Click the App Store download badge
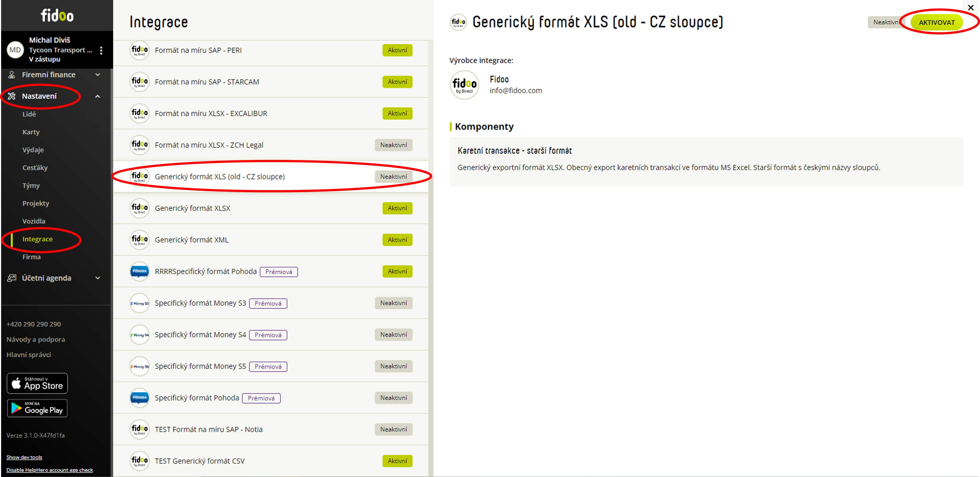The width and height of the screenshot is (980, 477). tap(37, 383)
